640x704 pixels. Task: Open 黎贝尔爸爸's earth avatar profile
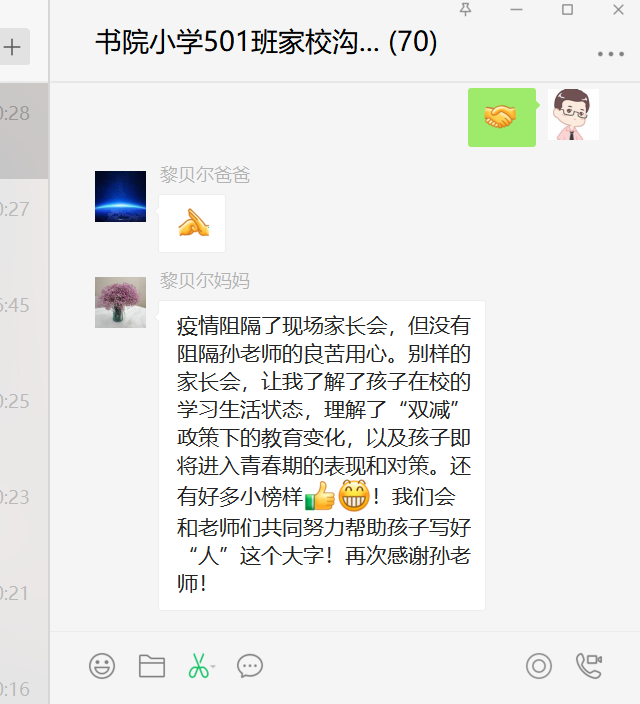click(x=120, y=196)
